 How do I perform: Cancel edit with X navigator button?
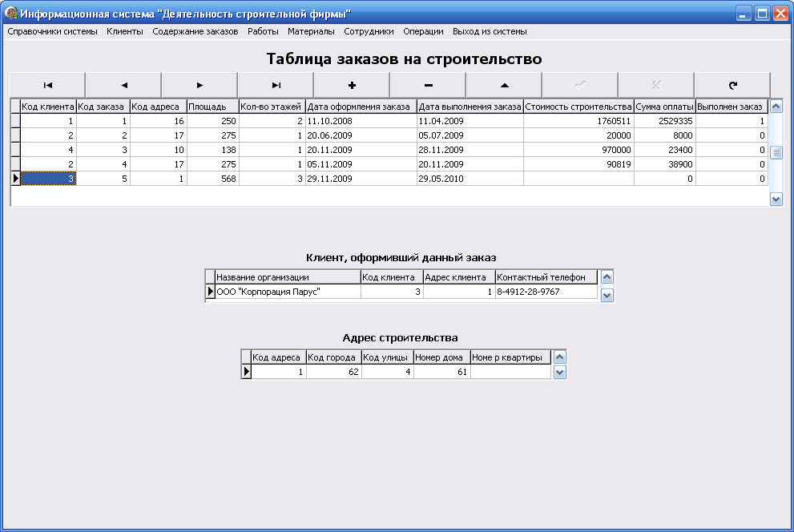click(x=656, y=85)
